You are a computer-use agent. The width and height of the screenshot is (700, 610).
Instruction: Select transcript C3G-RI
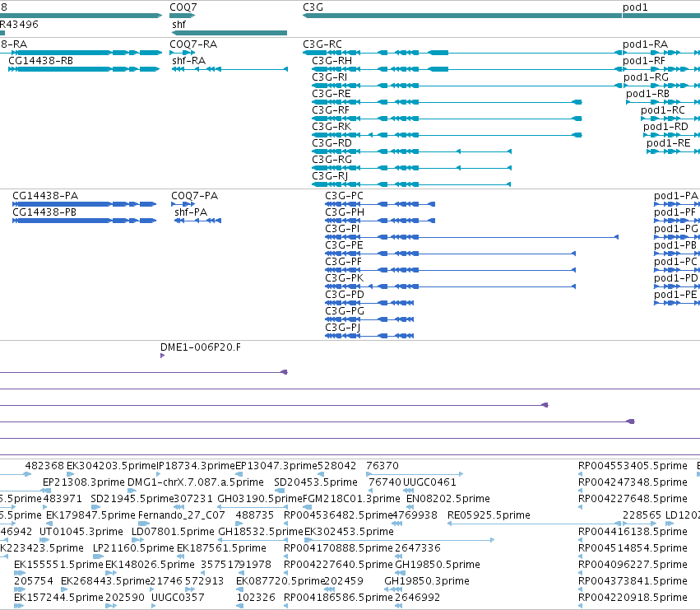point(330,77)
